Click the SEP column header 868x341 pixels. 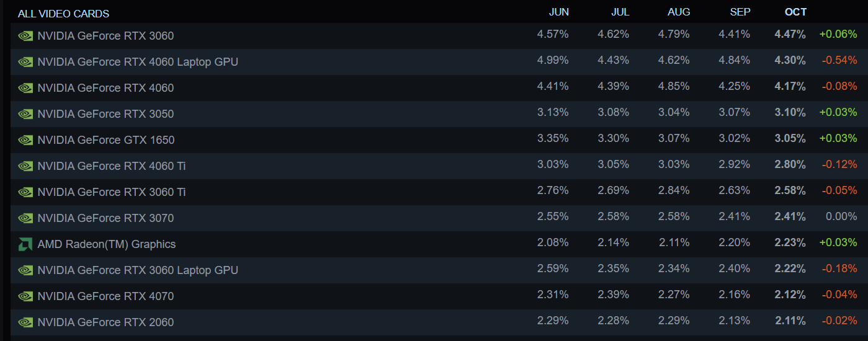coord(740,12)
